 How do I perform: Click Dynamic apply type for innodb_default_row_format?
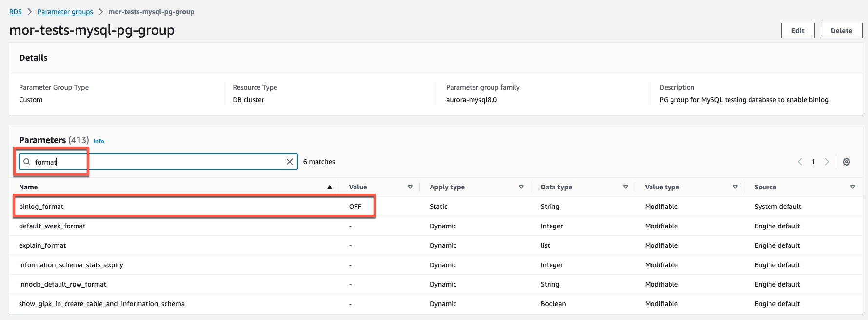click(443, 284)
